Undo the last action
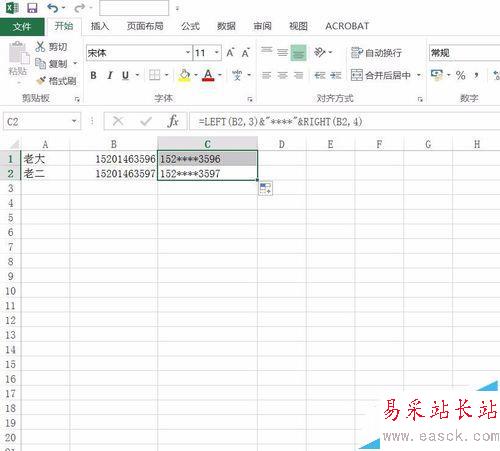 [53, 8]
